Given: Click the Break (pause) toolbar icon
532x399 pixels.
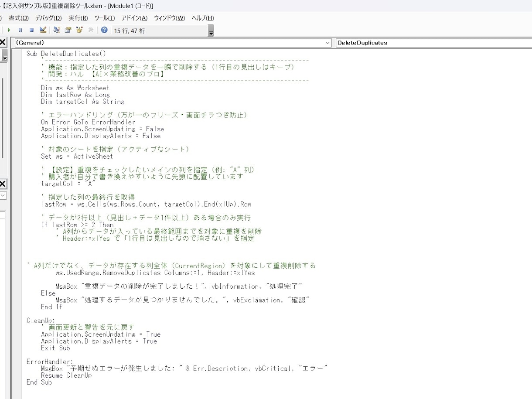Looking at the screenshot, I should 20,30.
